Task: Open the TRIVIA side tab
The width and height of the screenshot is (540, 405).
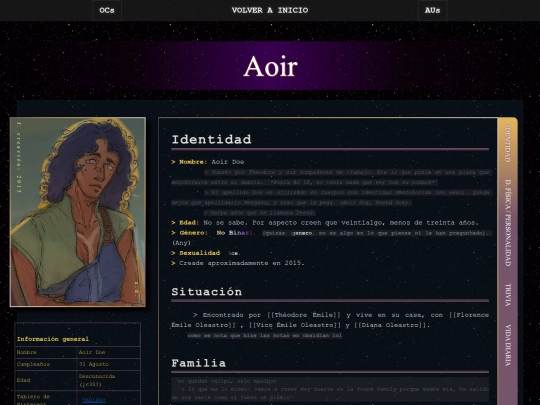Action: 508,295
